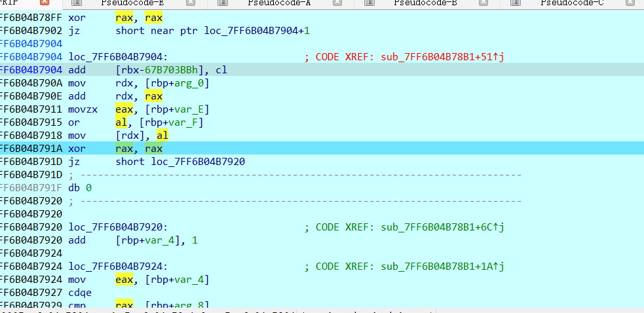
Task: Click the add [rbx-67B703BBh], cl instruction
Action: [x=147, y=70]
